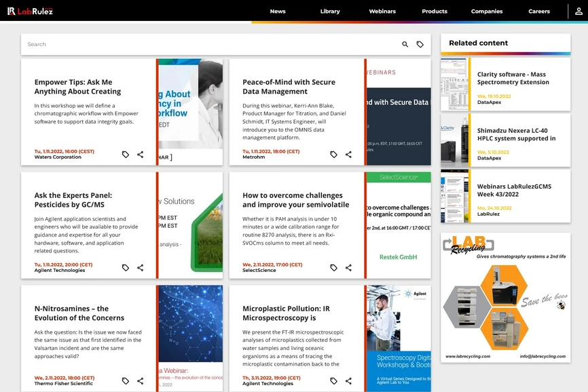Open Empower Tips: Ask Me Anything title

[77, 87]
